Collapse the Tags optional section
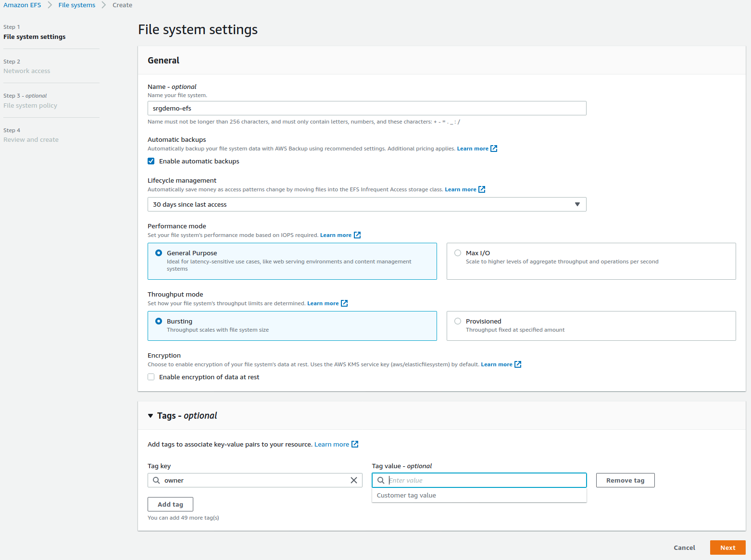This screenshot has width=751, height=560. pyautogui.click(x=150, y=416)
